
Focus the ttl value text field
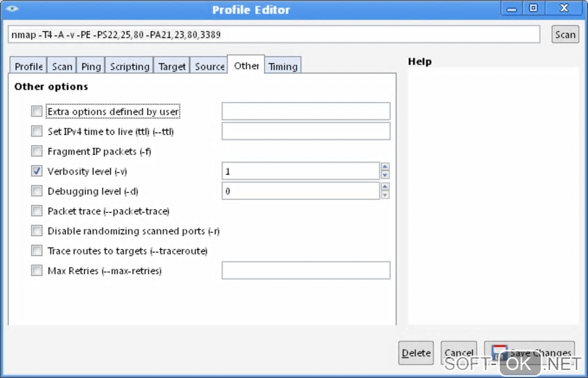306,131
